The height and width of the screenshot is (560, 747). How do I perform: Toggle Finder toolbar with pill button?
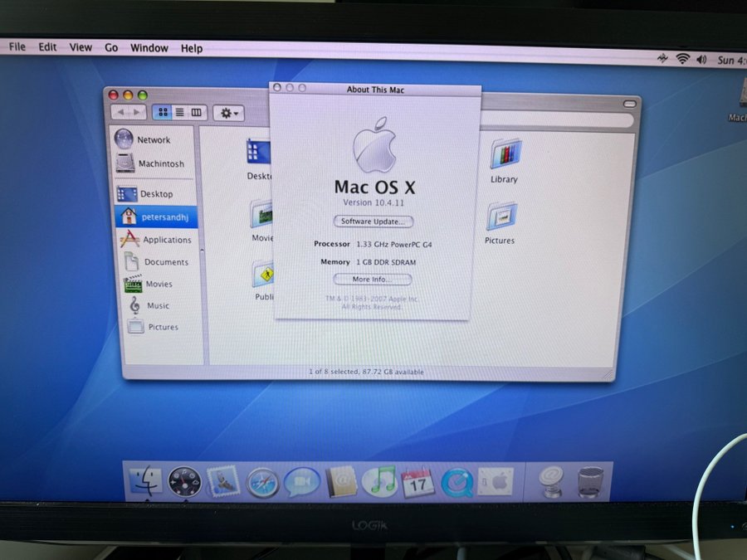coord(629,104)
